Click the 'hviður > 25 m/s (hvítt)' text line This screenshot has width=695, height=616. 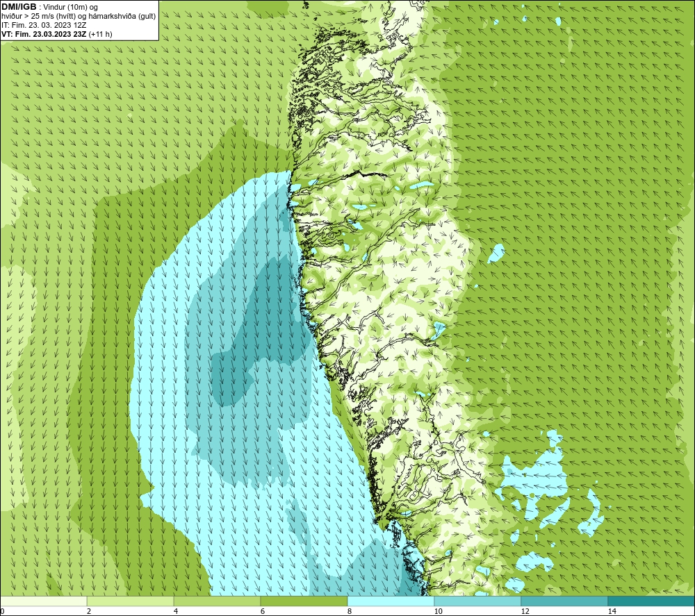(x=38, y=17)
